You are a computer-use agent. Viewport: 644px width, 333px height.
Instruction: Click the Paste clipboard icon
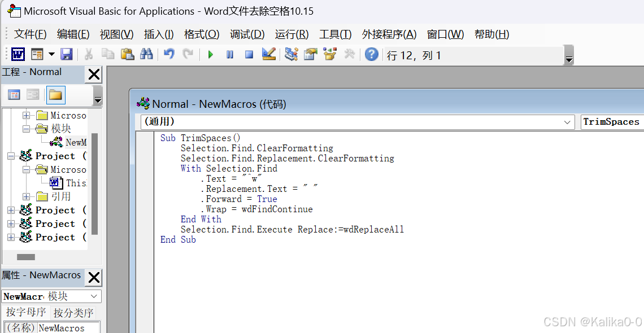point(127,54)
